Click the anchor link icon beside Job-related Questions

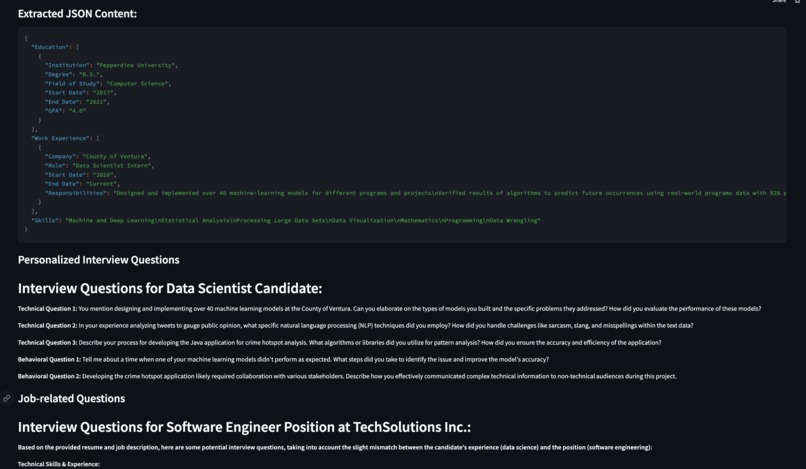click(x=7, y=399)
